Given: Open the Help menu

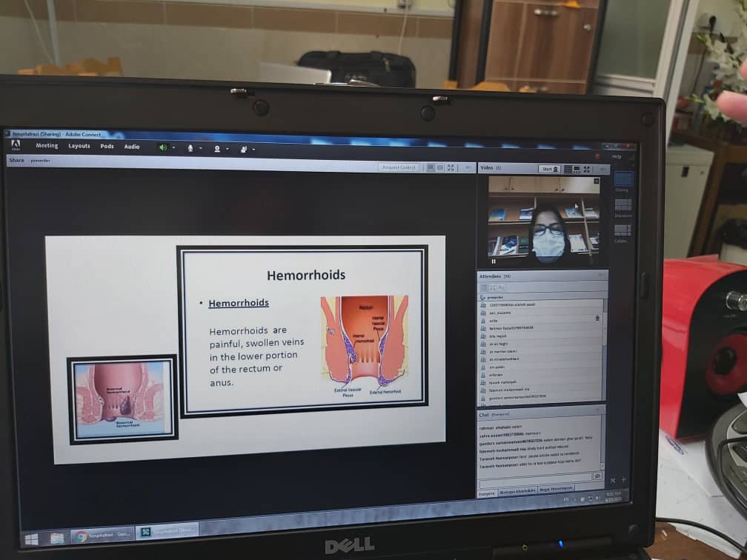Looking at the screenshot, I should click(617, 157).
